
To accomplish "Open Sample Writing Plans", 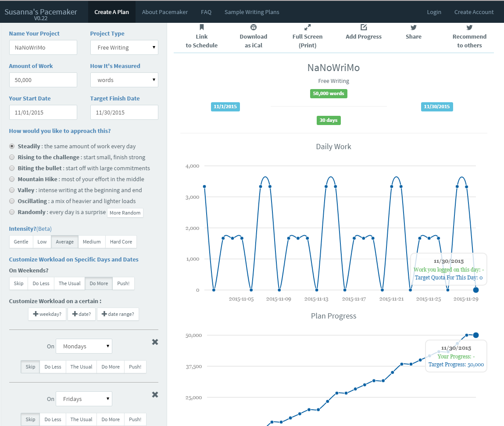I will point(252,12).
